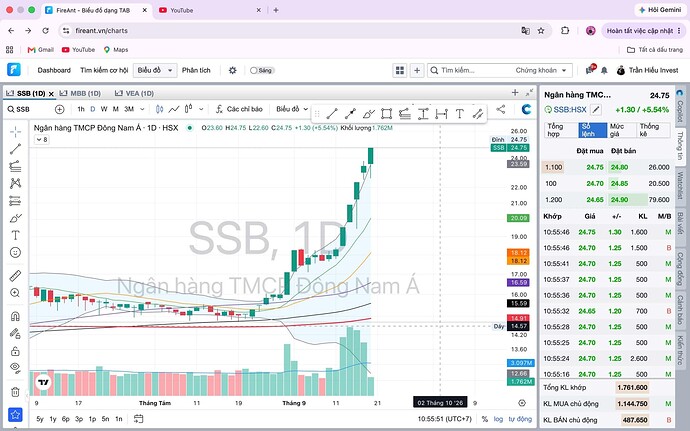Select the 1h interval
The image size is (690, 431).
[x=81, y=109]
